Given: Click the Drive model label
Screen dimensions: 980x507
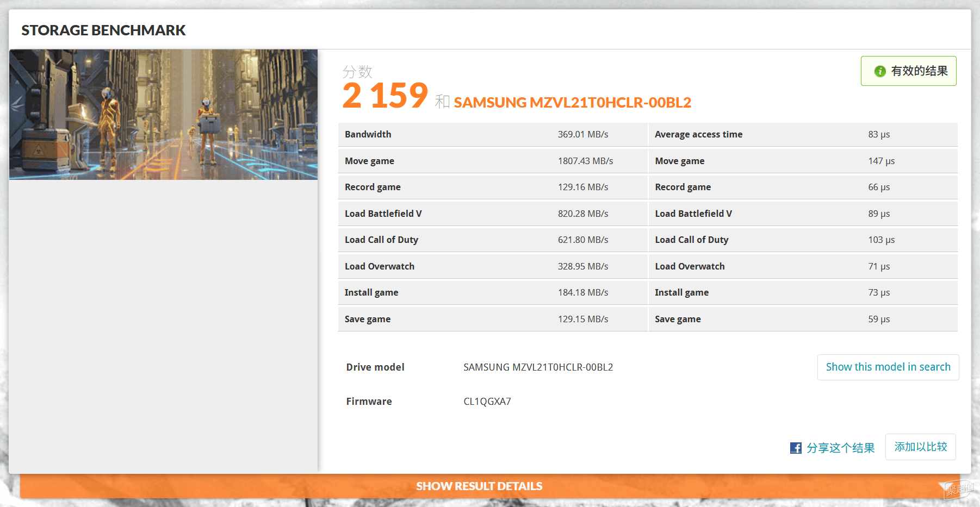Looking at the screenshot, I should click(375, 367).
